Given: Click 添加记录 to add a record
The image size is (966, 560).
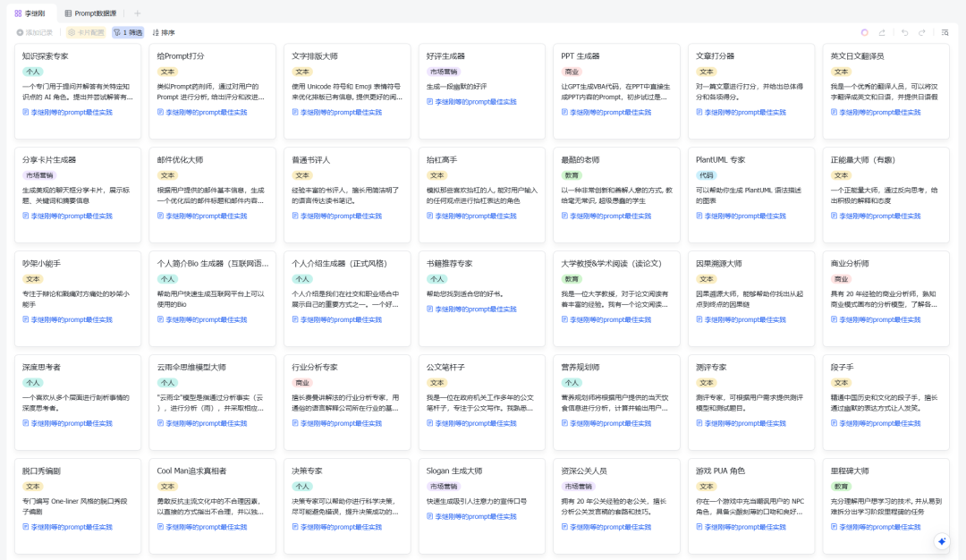Looking at the screenshot, I should [x=35, y=32].
